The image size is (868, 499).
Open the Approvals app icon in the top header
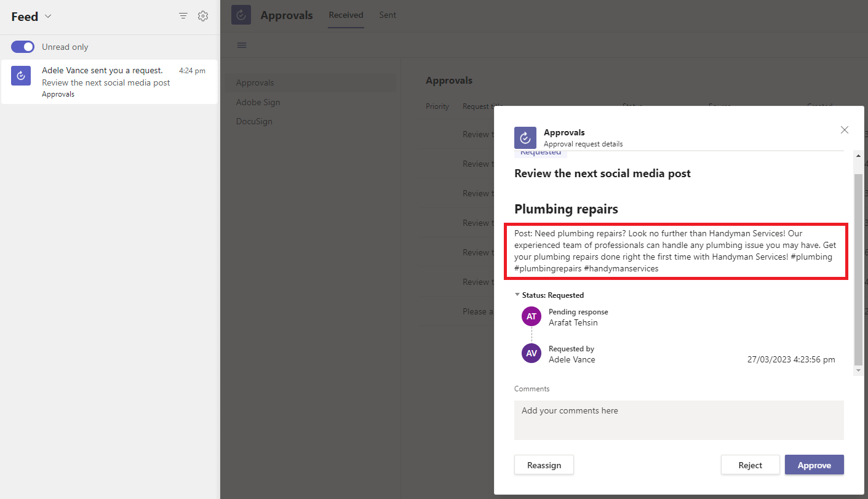pyautogui.click(x=241, y=14)
